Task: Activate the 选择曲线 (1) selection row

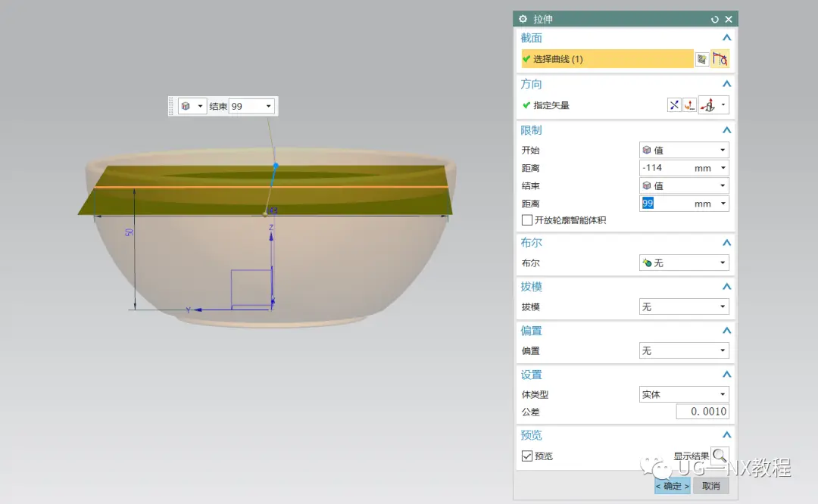Action: (x=607, y=59)
